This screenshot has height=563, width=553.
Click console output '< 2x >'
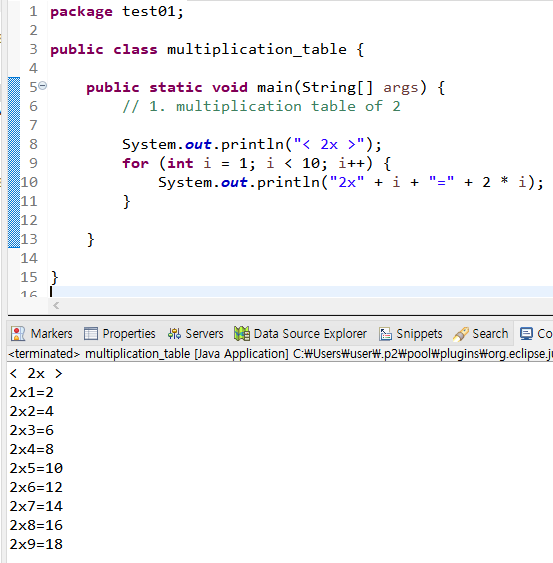click(36, 373)
